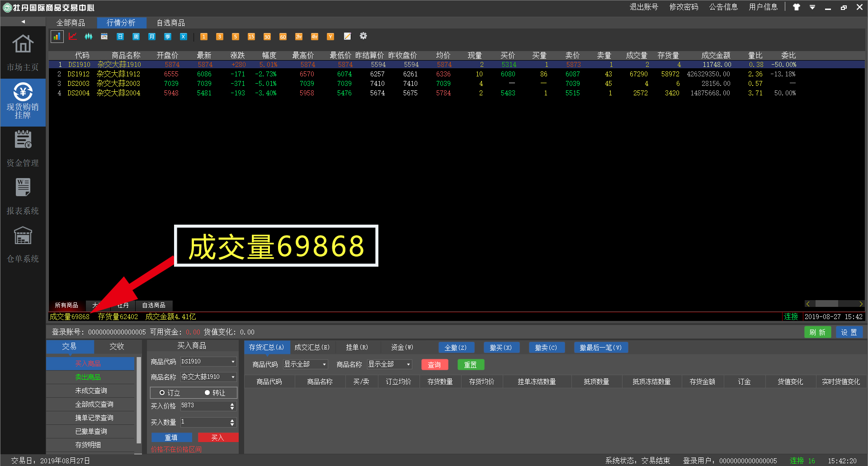
Task: Click the shirt skin icon in title bar
Action: click(x=797, y=7)
